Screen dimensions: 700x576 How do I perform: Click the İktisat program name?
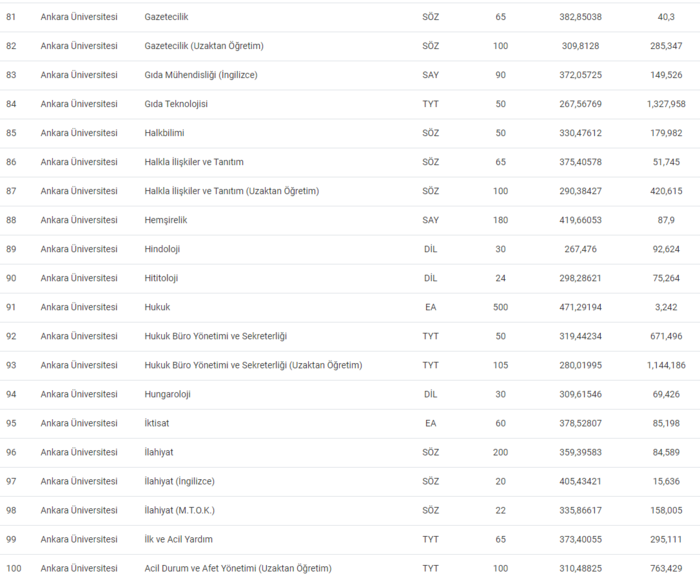point(159,423)
